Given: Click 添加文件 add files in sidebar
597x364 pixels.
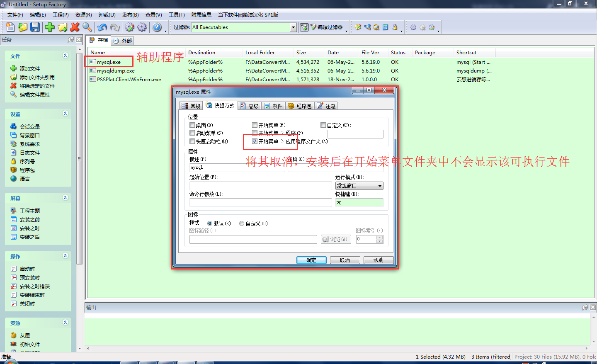Looking at the screenshot, I should (x=25, y=68).
